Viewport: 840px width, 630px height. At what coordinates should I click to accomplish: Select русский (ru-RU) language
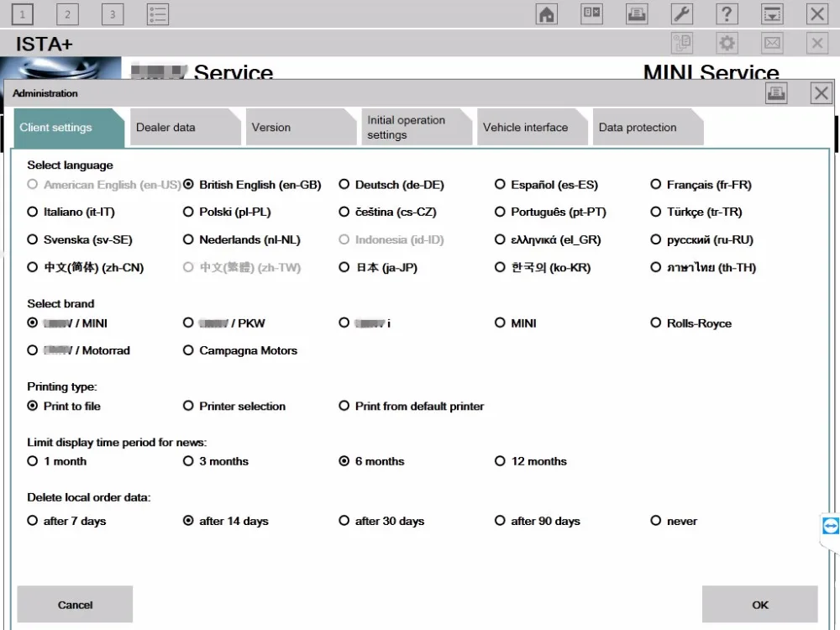pos(702,240)
